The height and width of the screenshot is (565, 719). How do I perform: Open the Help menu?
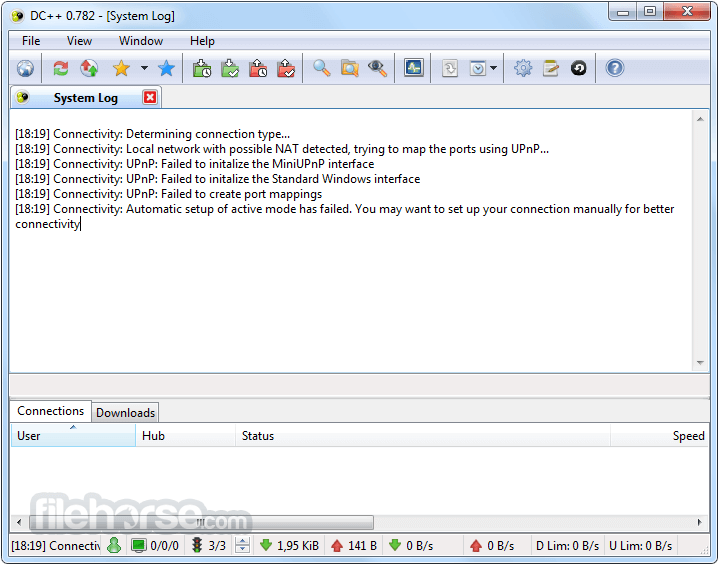[202, 41]
